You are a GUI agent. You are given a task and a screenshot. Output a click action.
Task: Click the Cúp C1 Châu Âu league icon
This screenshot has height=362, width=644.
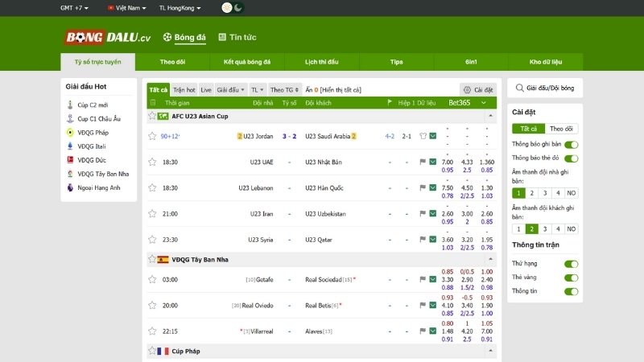click(70, 118)
